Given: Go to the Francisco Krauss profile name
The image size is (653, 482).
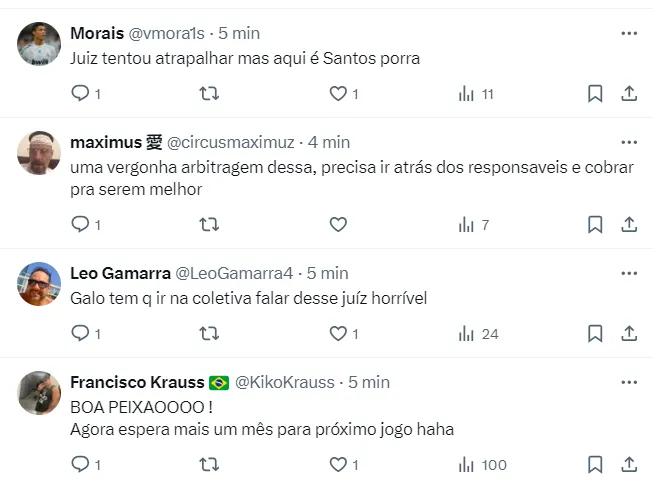Looking at the screenshot, I should tap(137, 382).
